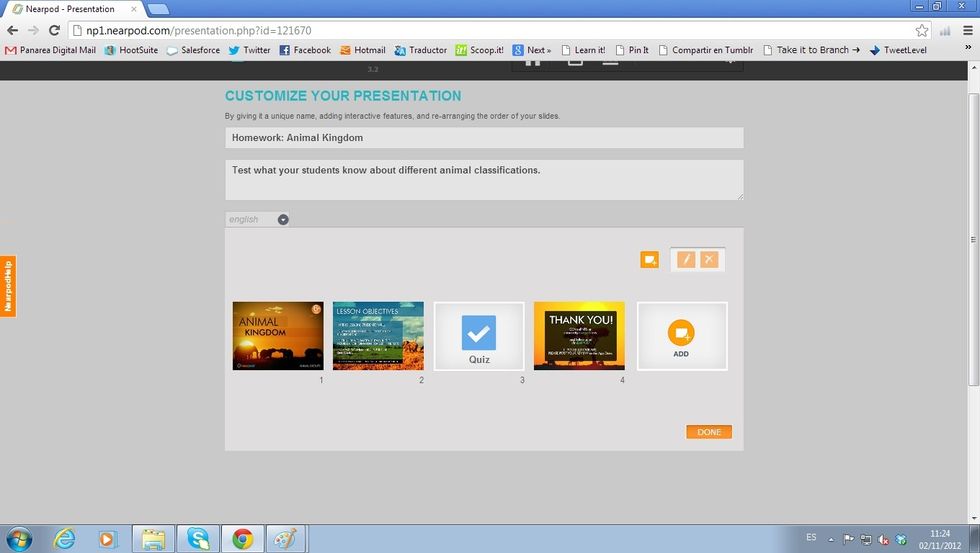Show hidden tray icons with the up arrow

coord(831,539)
